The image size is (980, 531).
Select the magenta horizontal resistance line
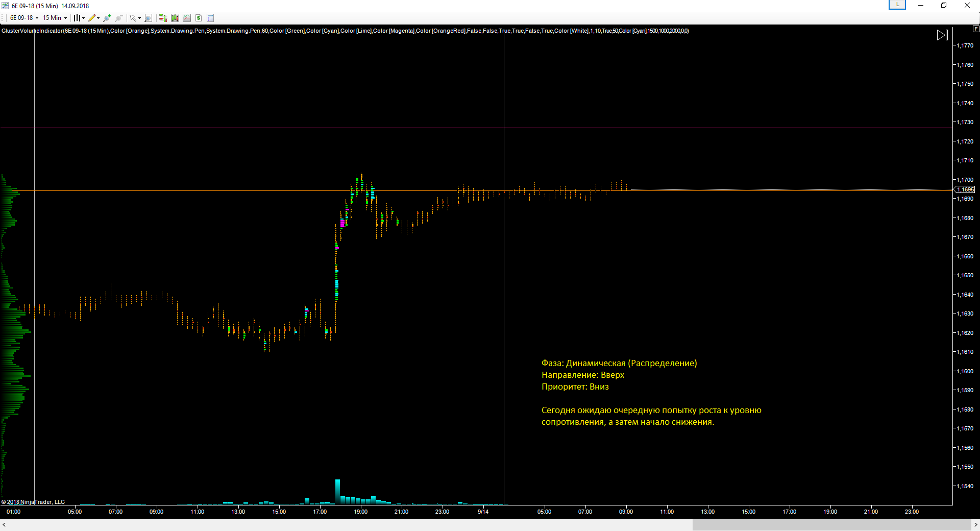point(476,128)
